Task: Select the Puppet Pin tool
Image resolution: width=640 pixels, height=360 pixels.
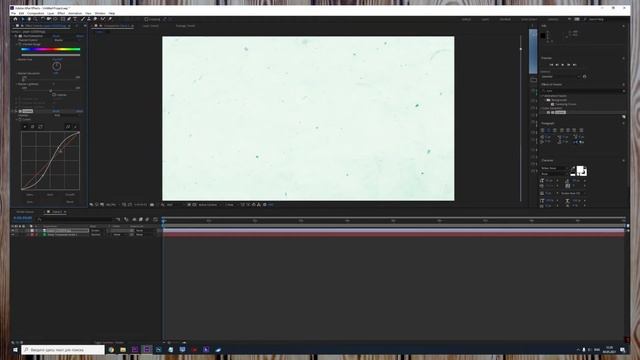Action: point(110,19)
